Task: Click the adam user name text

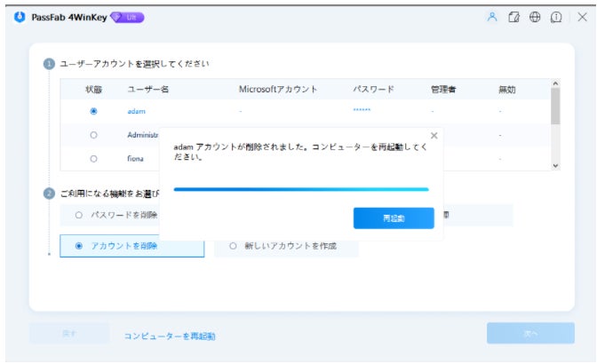Action: [136, 111]
